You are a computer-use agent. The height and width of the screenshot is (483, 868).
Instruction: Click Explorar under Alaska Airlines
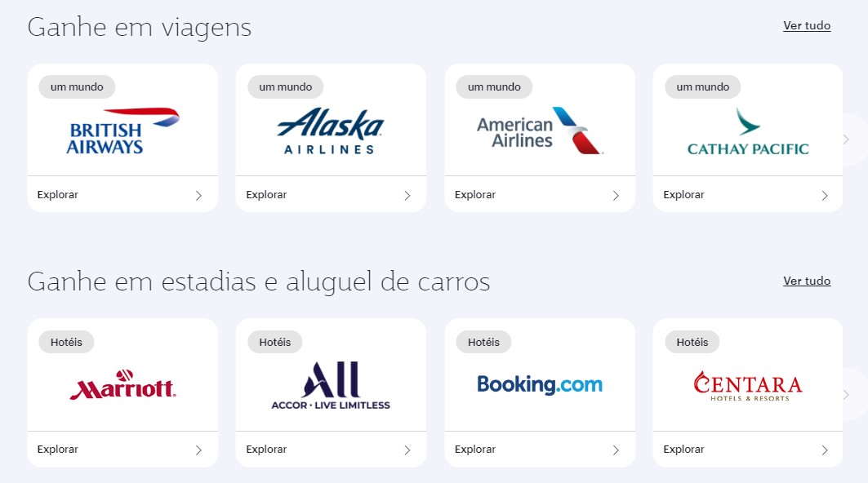tap(266, 195)
